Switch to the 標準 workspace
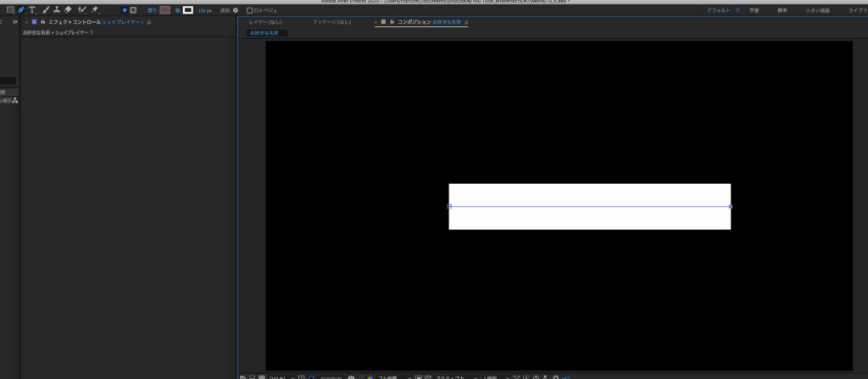The width and height of the screenshot is (868, 379). point(782,10)
